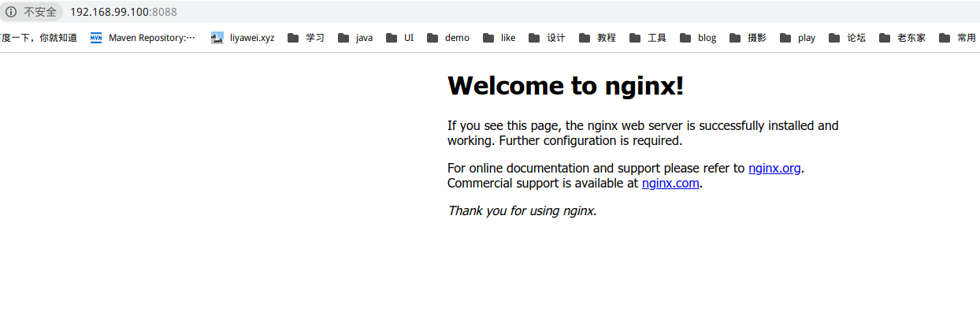Open the like bookmark folder
Viewport: 980px width, 327px height.
[x=499, y=37]
